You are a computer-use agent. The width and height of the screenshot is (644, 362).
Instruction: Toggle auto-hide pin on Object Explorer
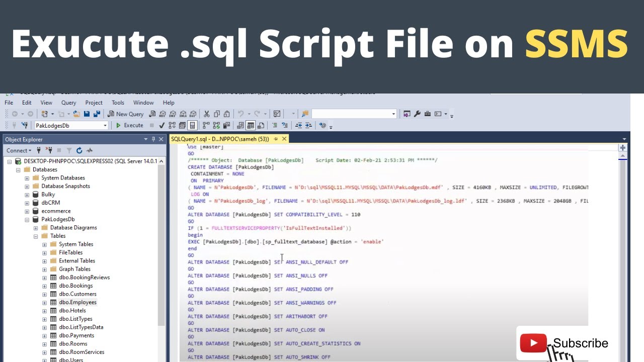[153, 139]
